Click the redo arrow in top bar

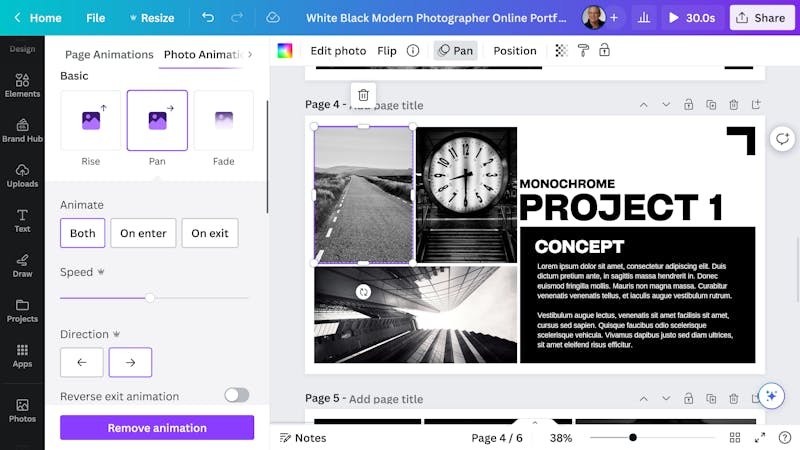tap(237, 18)
